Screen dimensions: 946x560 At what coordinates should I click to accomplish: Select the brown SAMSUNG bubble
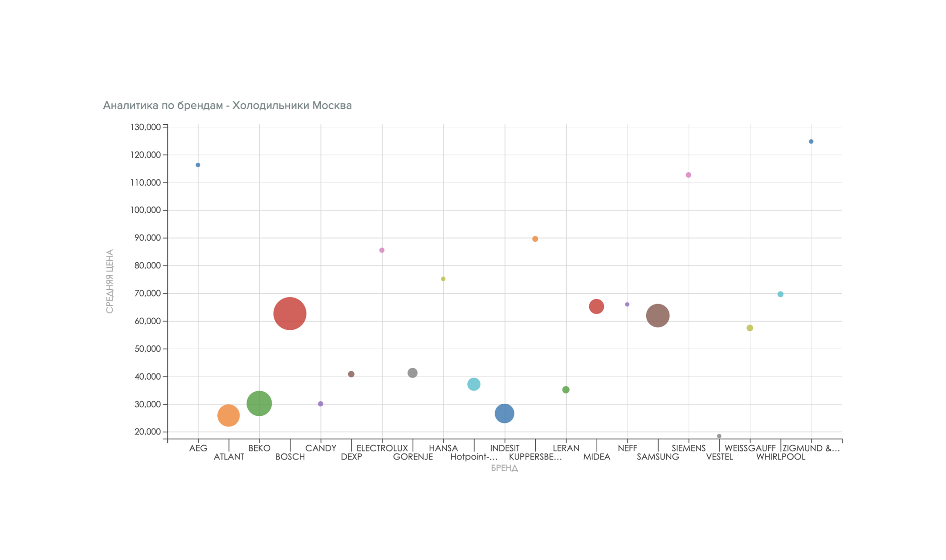[x=657, y=316]
